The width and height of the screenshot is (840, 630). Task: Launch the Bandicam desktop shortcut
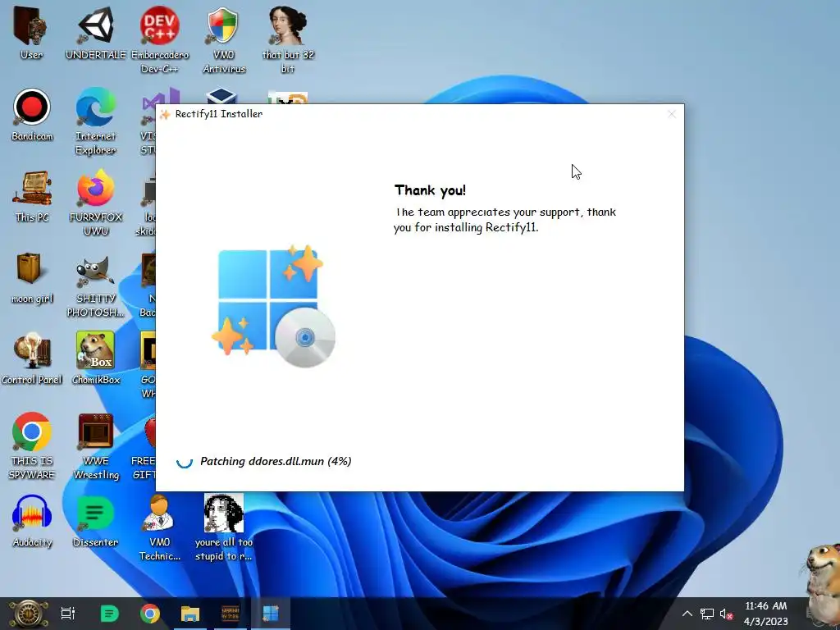pyautogui.click(x=32, y=115)
